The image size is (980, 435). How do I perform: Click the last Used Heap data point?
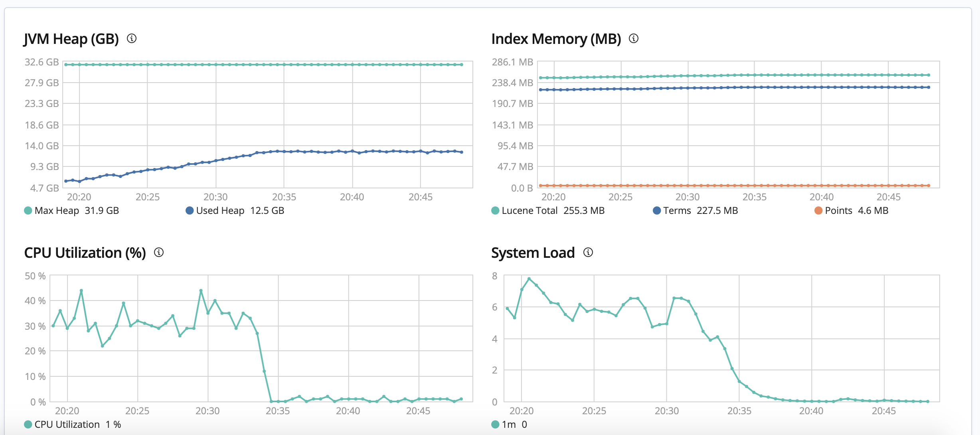pyautogui.click(x=462, y=152)
